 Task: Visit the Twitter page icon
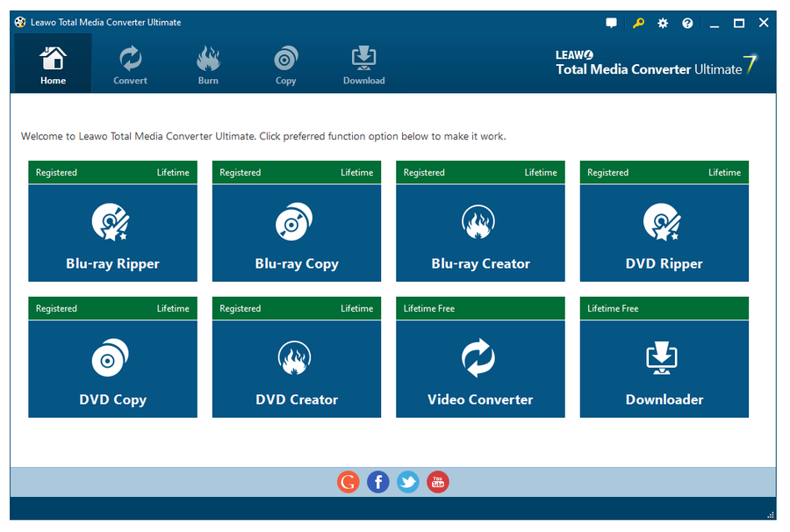[407, 482]
